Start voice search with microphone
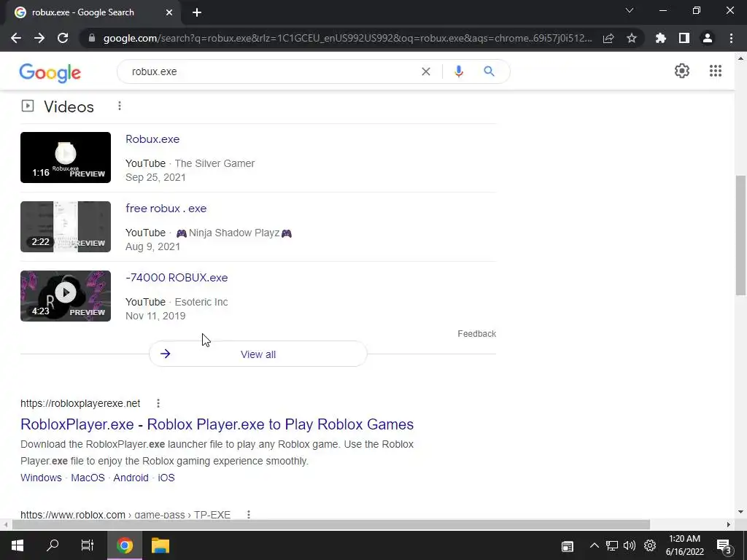The image size is (747, 560). click(459, 71)
